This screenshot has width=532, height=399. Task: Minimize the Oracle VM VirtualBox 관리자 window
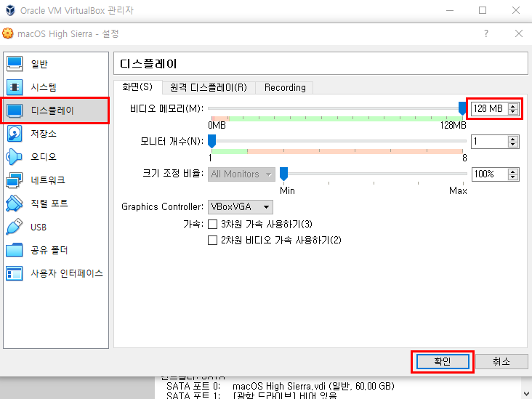coord(450,10)
